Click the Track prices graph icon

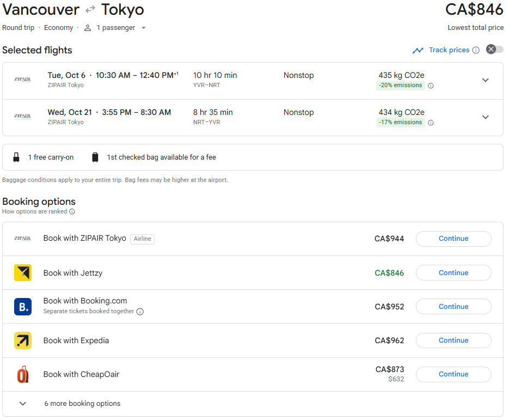point(418,50)
